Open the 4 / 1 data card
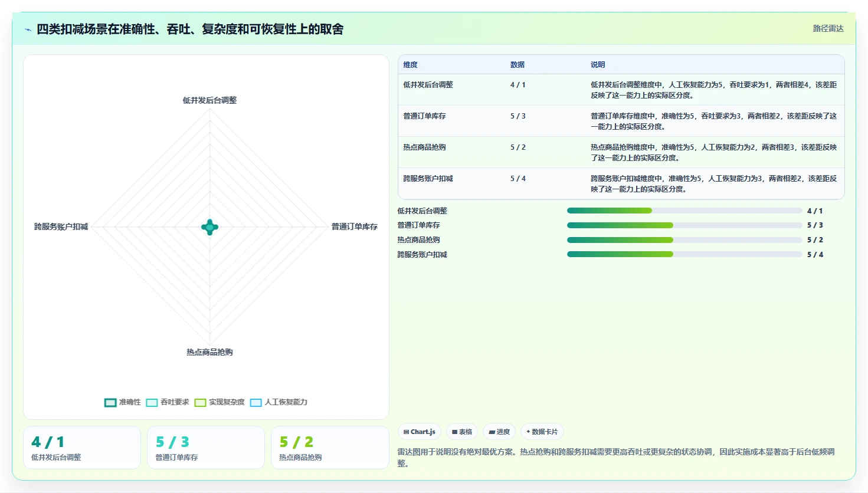Viewport: 868px width, 493px height. tap(82, 448)
